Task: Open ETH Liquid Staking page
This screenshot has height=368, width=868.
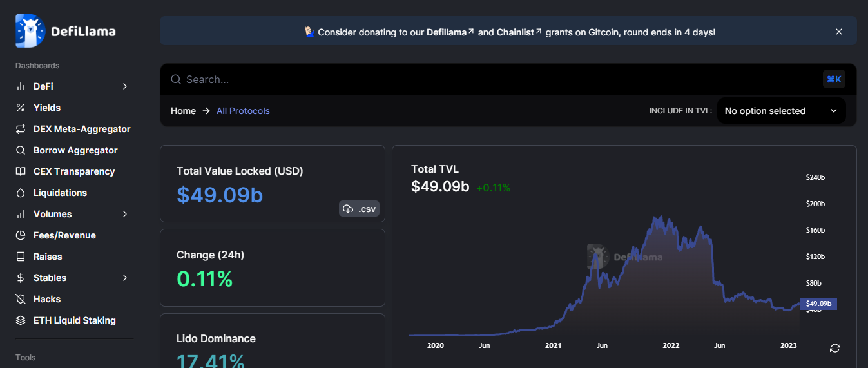Action: (x=75, y=320)
